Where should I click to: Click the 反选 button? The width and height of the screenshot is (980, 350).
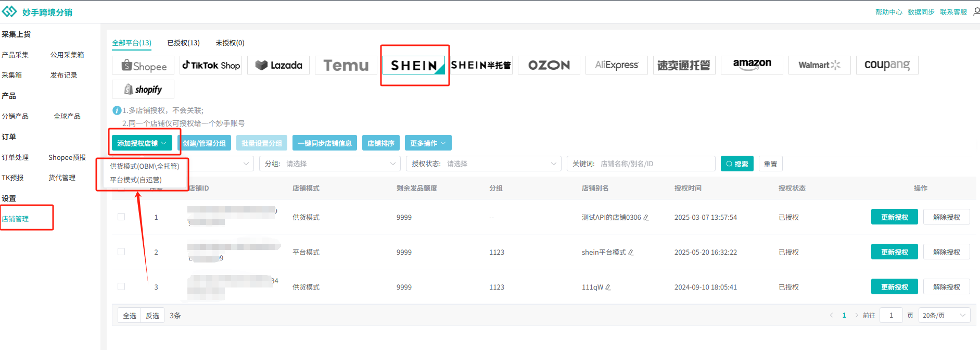152,316
